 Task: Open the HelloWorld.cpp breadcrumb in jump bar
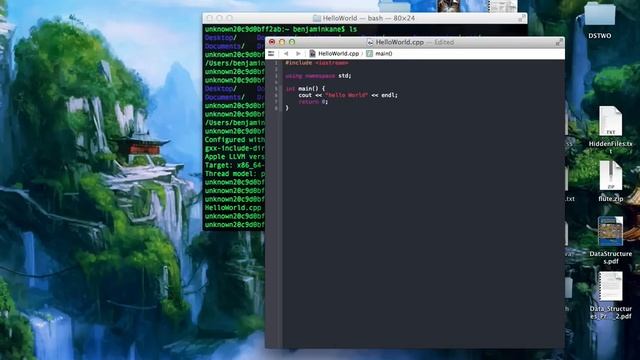(x=334, y=53)
